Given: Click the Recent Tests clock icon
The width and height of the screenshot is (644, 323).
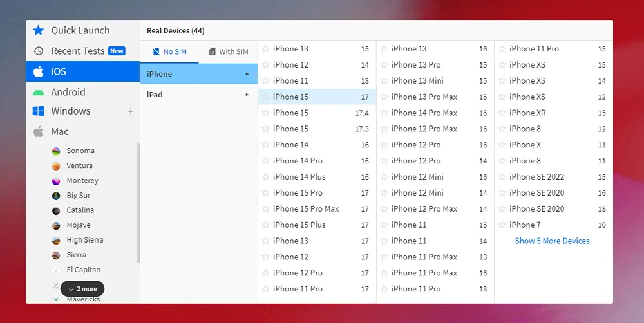Looking at the screenshot, I should [38, 51].
